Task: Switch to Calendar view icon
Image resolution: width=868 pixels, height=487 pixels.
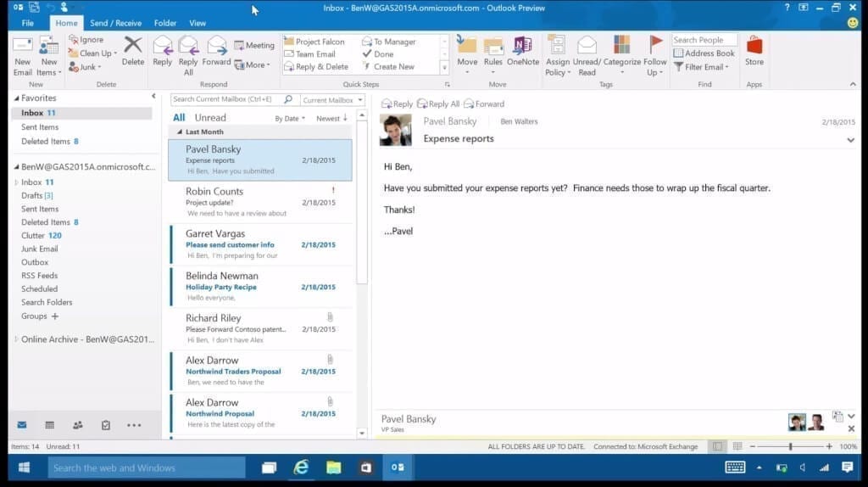Action: pos(49,425)
